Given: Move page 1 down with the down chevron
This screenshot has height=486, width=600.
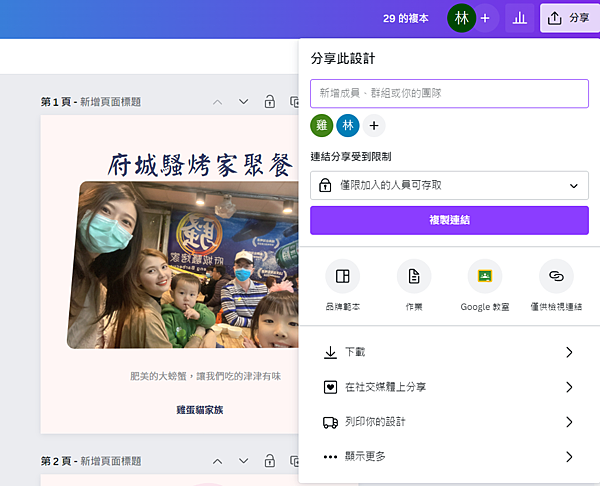Looking at the screenshot, I should (243, 102).
